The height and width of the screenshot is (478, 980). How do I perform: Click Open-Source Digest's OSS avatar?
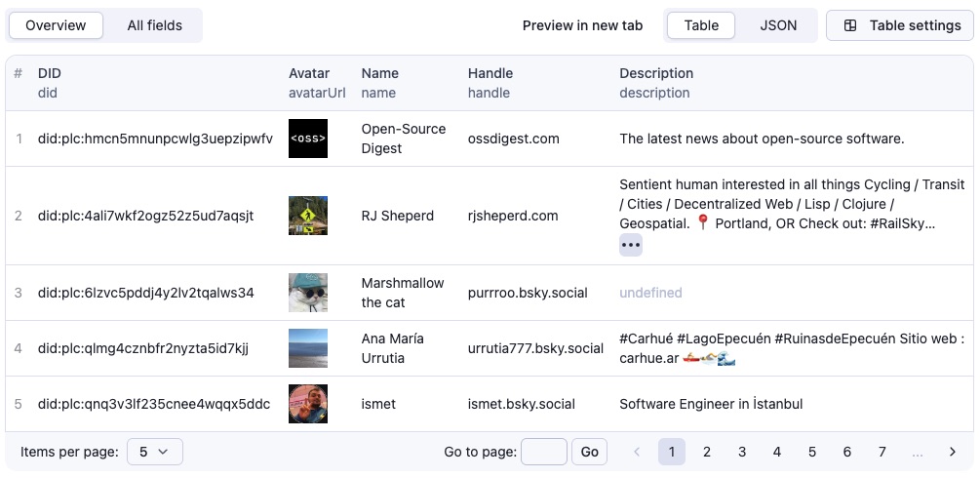(308, 139)
